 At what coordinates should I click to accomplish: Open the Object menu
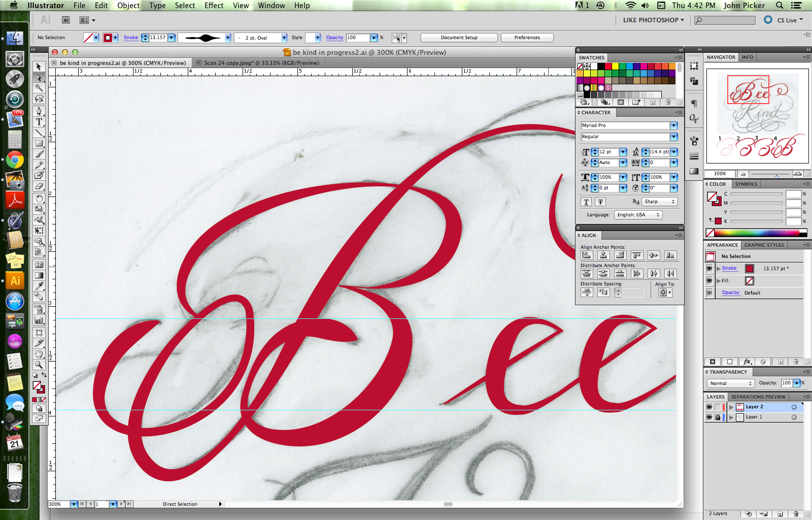(128, 5)
